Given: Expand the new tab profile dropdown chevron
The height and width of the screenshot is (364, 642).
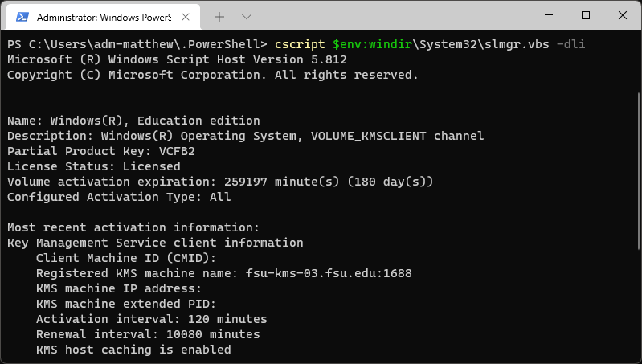Looking at the screenshot, I should tap(246, 16).
